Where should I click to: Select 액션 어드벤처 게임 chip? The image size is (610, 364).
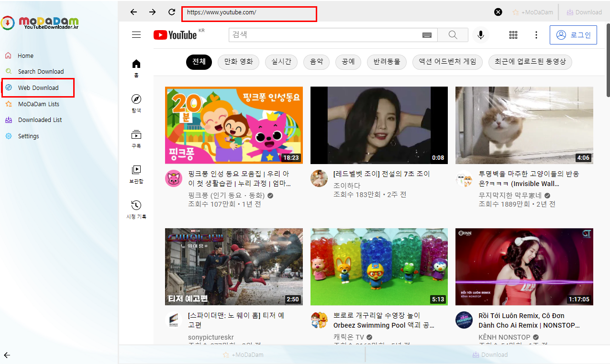tap(447, 62)
